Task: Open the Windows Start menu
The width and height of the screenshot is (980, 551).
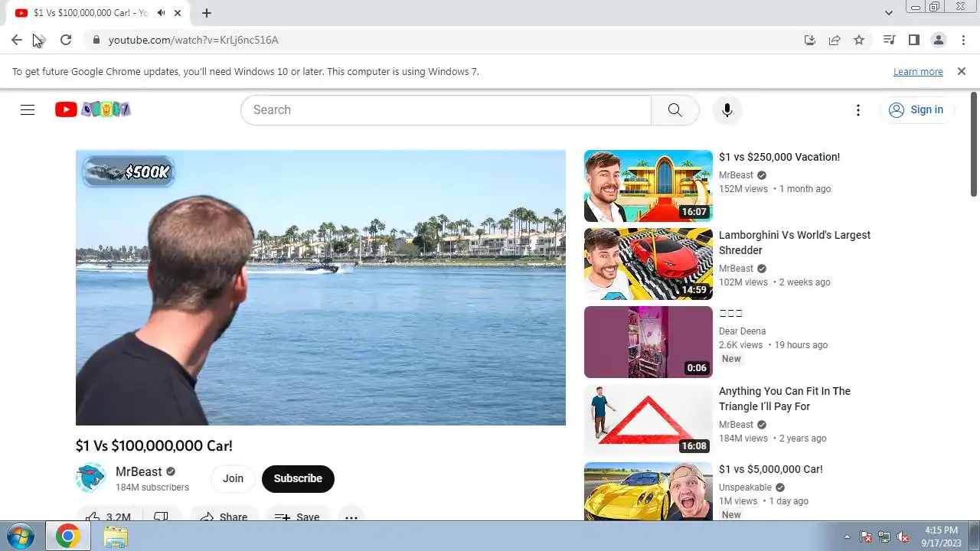Action: click(20, 536)
